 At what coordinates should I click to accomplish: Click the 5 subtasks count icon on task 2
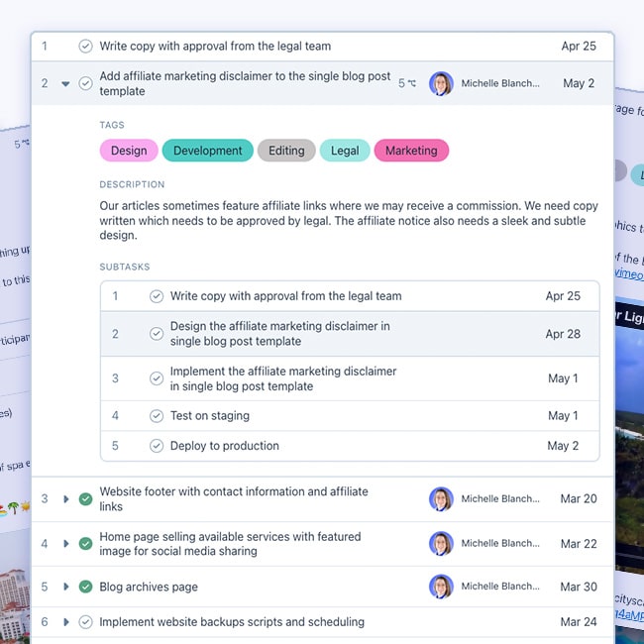pos(407,83)
